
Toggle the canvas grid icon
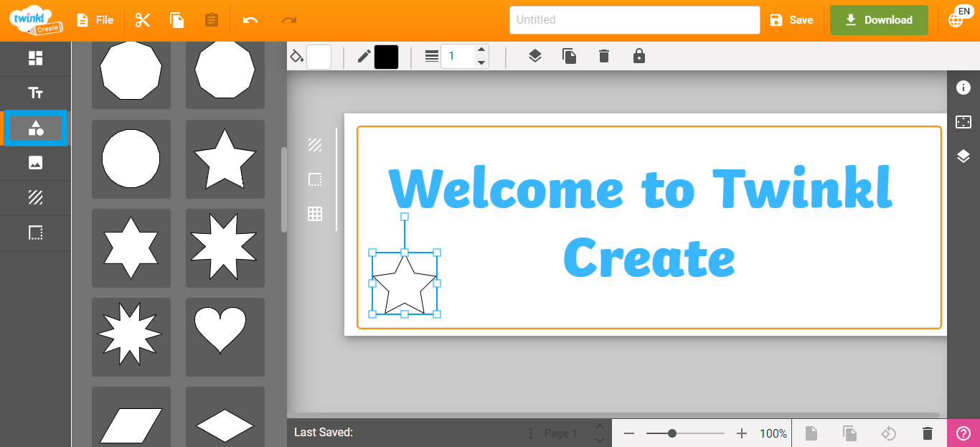click(x=315, y=214)
